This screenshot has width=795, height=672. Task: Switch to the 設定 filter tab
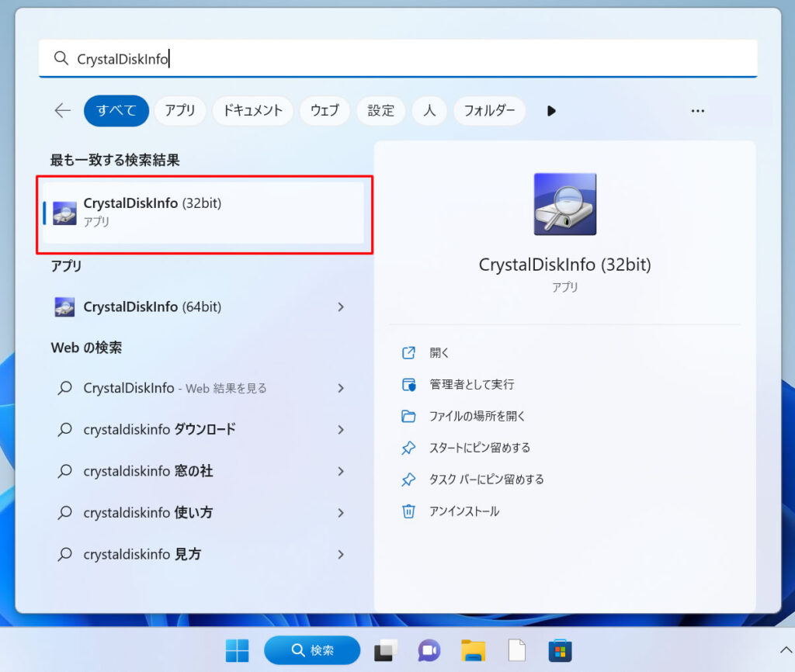pyautogui.click(x=380, y=110)
